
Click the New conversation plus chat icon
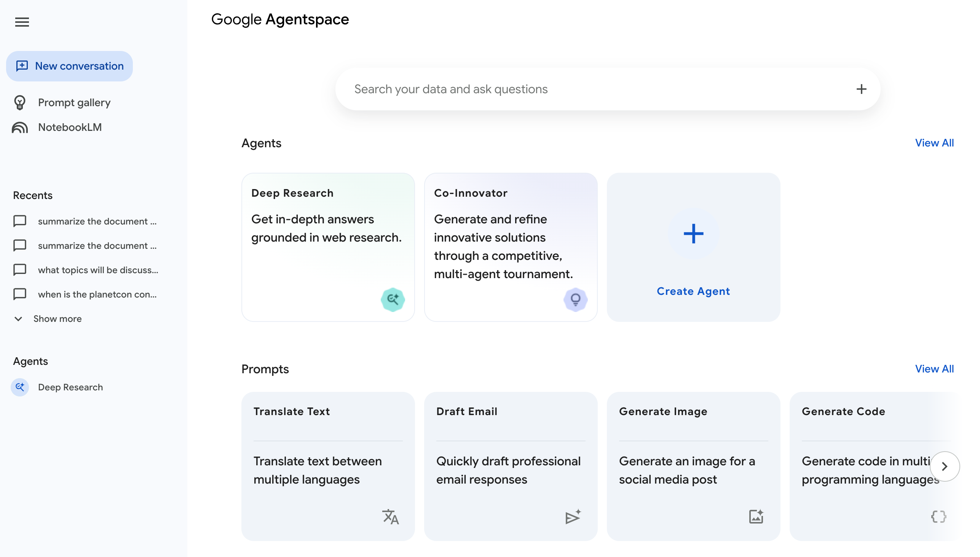tap(22, 66)
